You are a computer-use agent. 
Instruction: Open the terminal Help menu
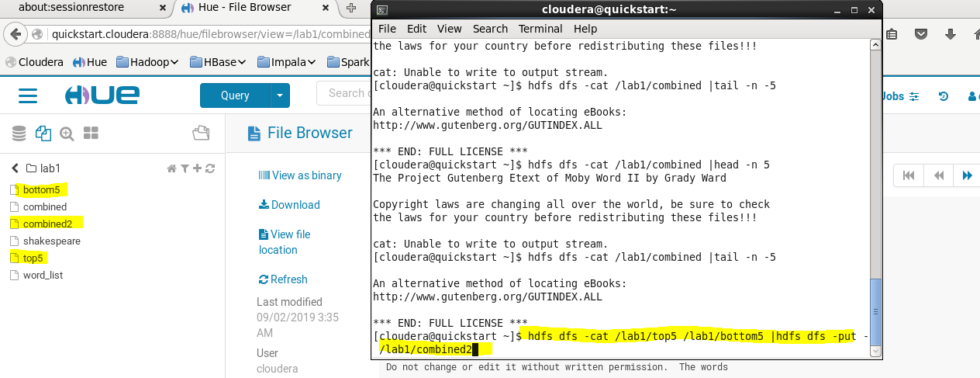[x=585, y=29]
